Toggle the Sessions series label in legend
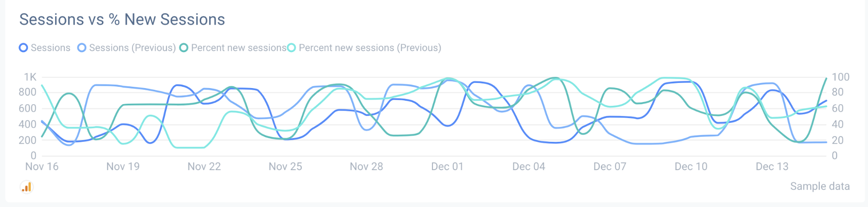This screenshot has width=868, height=207. pyautogui.click(x=50, y=48)
